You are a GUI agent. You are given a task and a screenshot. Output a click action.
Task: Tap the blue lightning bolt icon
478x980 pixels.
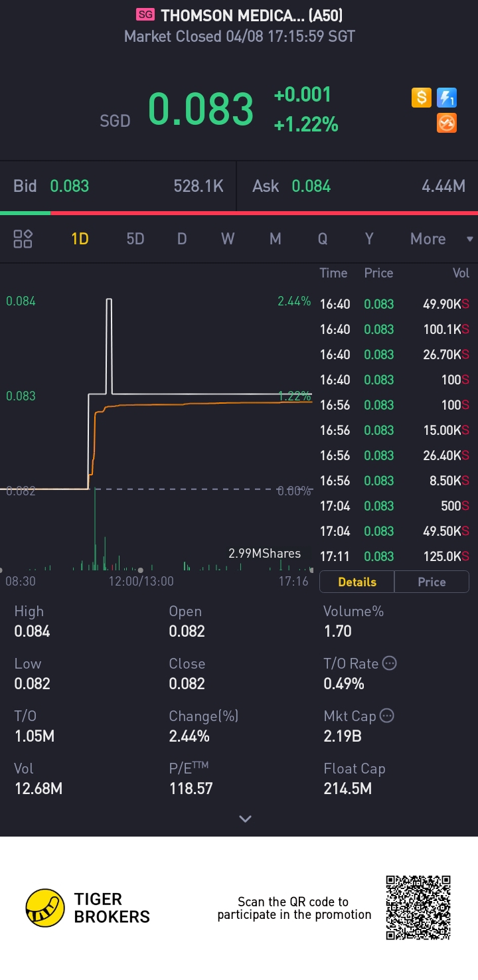[447, 98]
